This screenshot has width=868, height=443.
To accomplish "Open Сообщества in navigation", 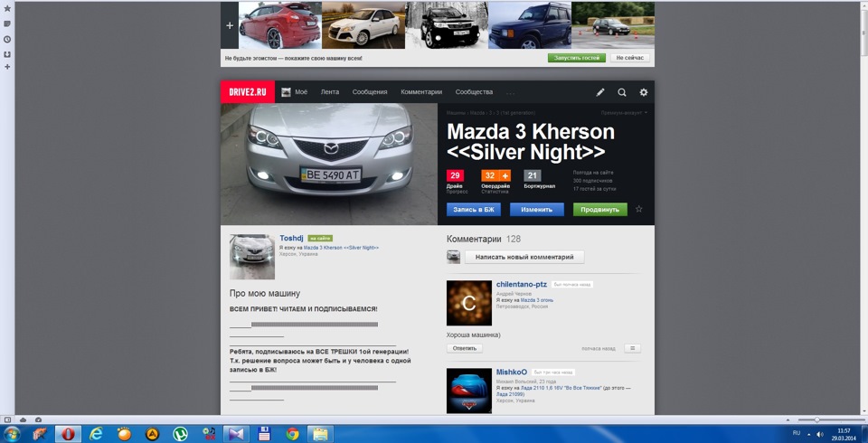I will (474, 92).
